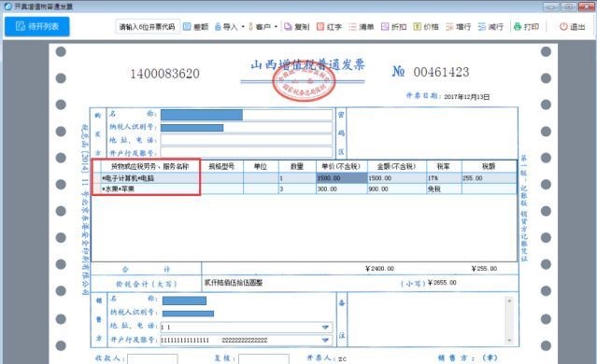Click the 复制 copy button
The image size is (597, 364).
(x=297, y=27)
